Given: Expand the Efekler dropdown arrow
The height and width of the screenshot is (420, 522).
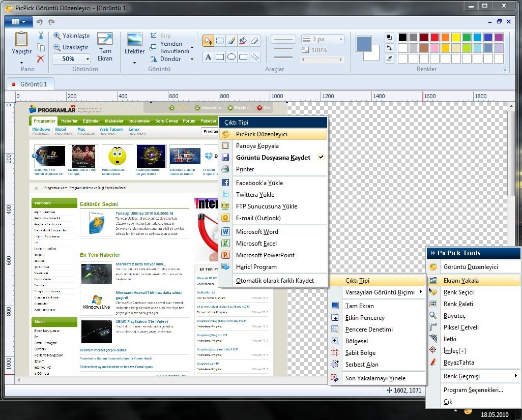Looking at the screenshot, I should tap(134, 62).
